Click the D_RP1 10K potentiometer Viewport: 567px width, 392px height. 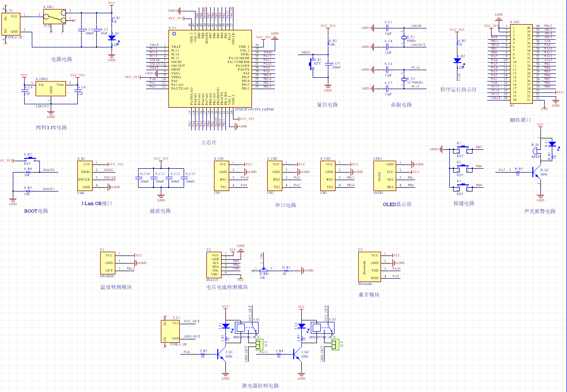click(x=264, y=270)
